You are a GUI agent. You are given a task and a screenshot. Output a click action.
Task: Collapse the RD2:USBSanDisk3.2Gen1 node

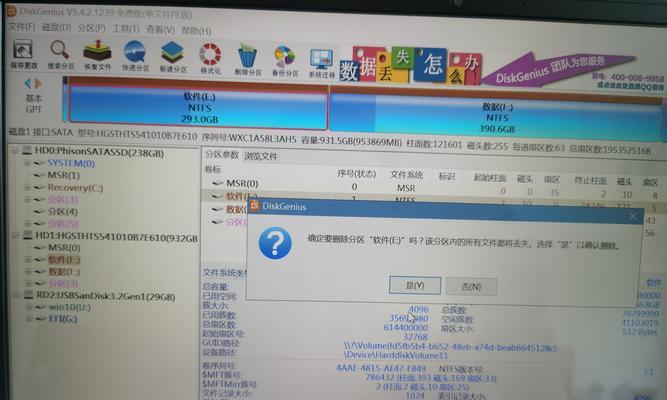[x=16, y=295]
